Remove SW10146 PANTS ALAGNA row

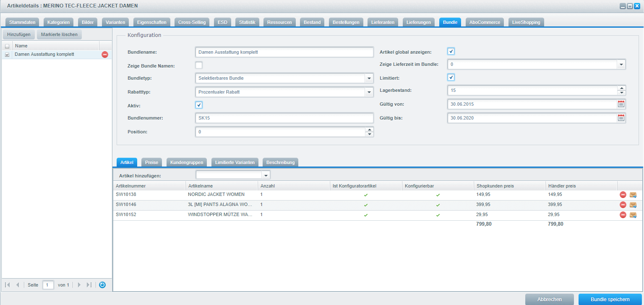[x=623, y=205]
